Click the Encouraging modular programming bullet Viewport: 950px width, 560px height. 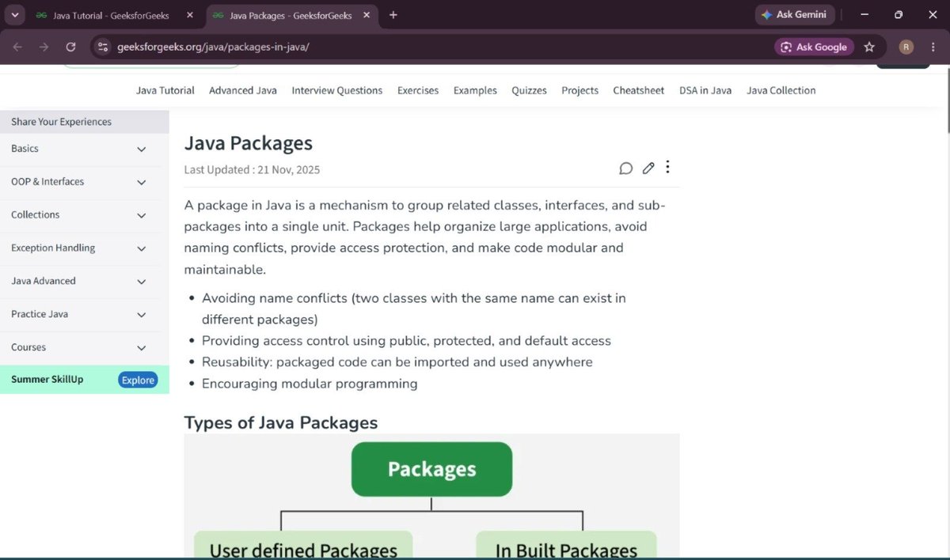tap(310, 384)
